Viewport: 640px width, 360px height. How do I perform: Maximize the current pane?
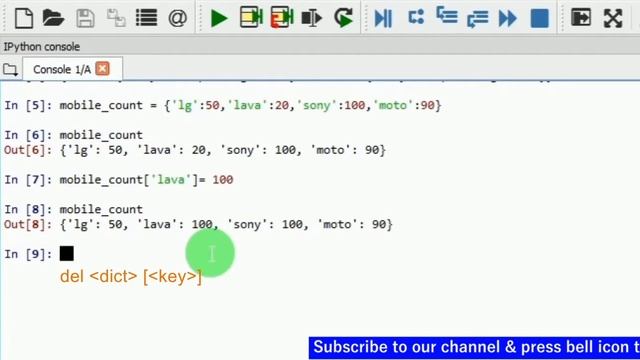581,18
